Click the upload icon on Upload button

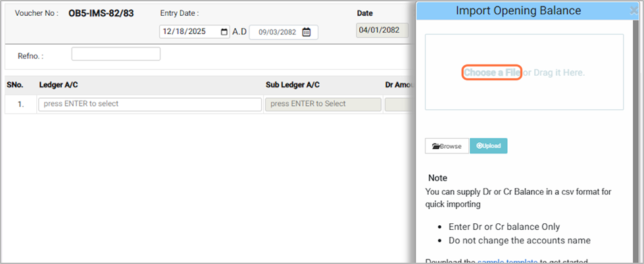click(x=480, y=145)
